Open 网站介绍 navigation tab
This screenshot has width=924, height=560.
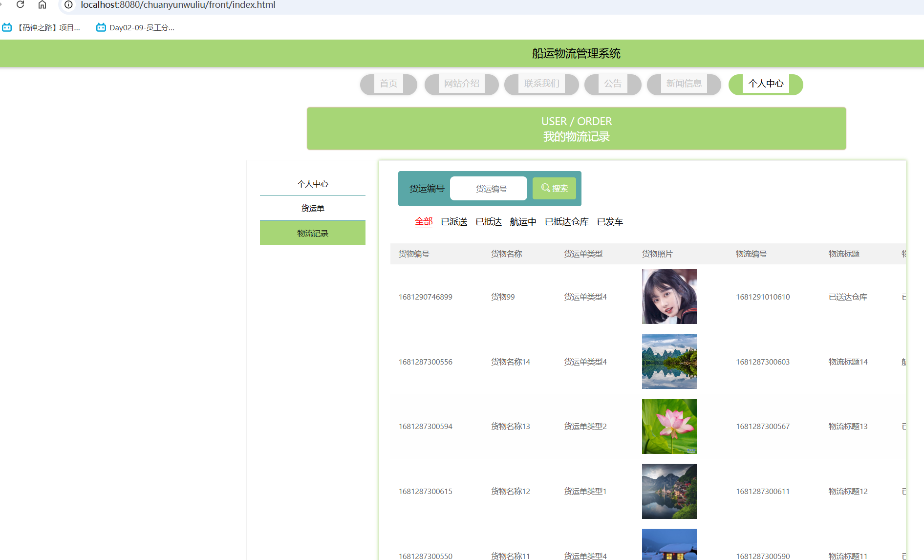point(461,84)
